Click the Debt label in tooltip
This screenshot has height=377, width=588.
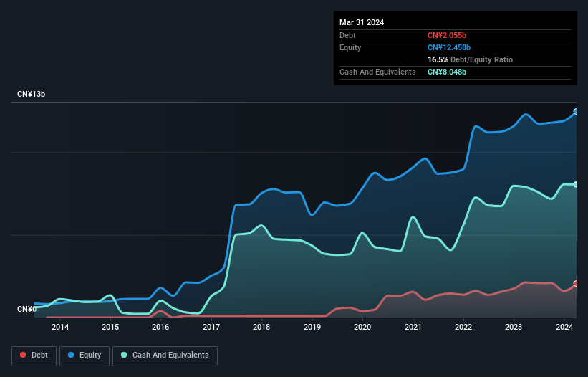347,35
